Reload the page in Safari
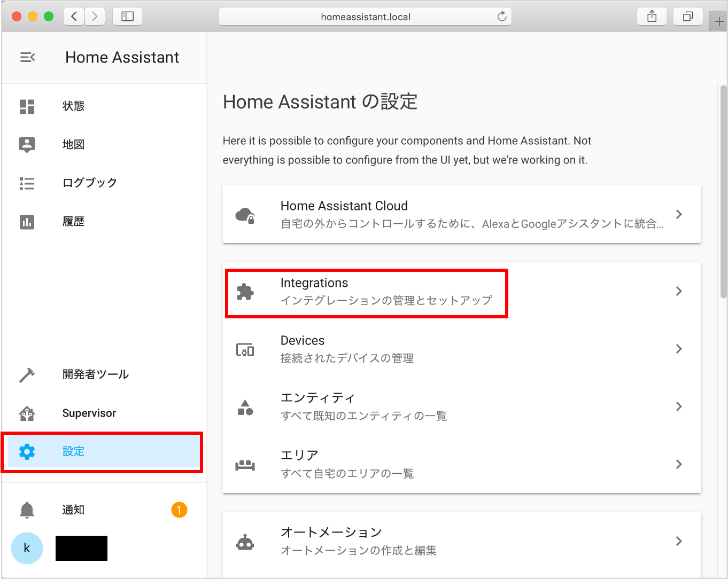This screenshot has width=728, height=579. click(501, 17)
